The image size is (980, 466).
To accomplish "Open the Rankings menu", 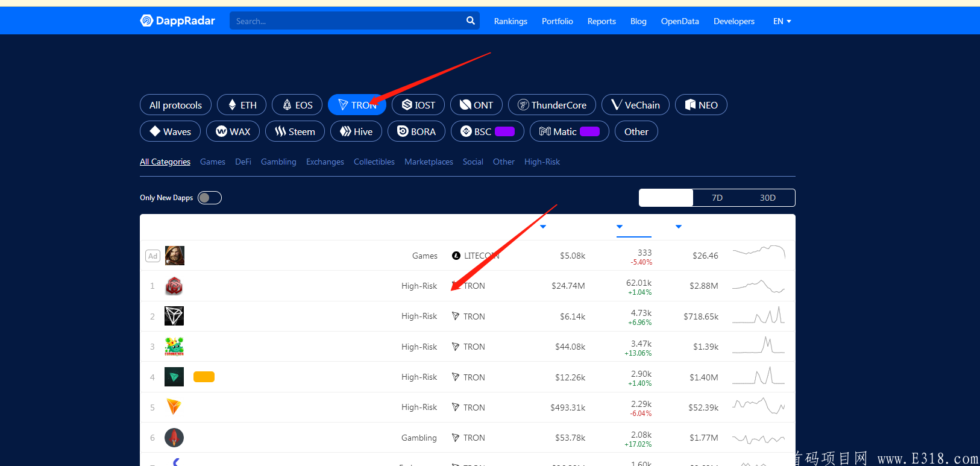I will point(510,21).
